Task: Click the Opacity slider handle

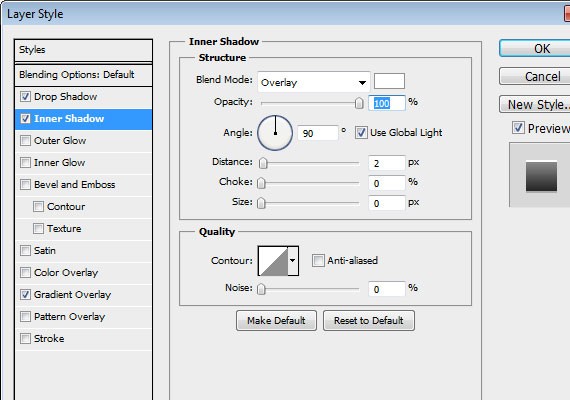Action: [359, 103]
